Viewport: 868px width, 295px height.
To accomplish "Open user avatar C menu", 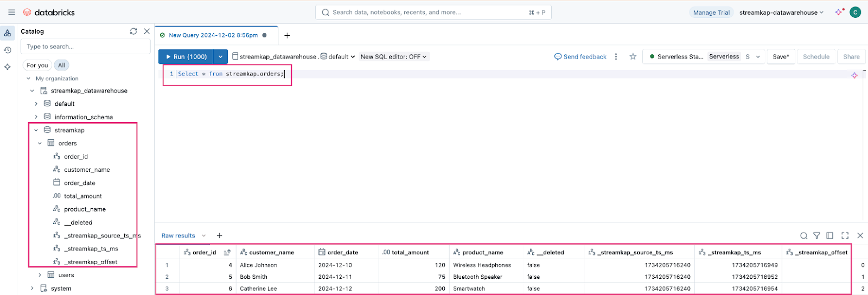I will (856, 12).
